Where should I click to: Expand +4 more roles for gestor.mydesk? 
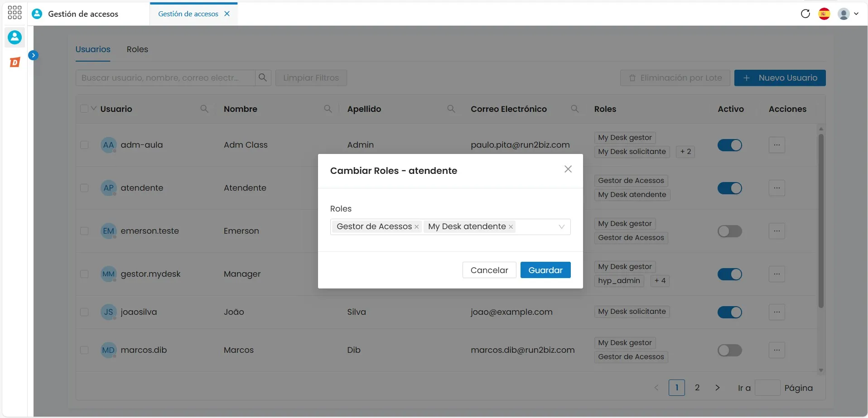click(660, 281)
